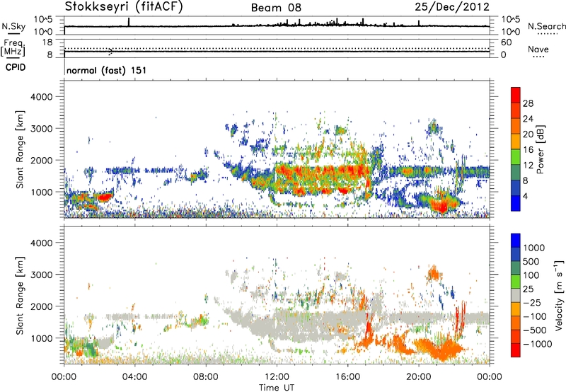Pick the light green power colorbar segment
Screen dimensions: 566x392
516,157
